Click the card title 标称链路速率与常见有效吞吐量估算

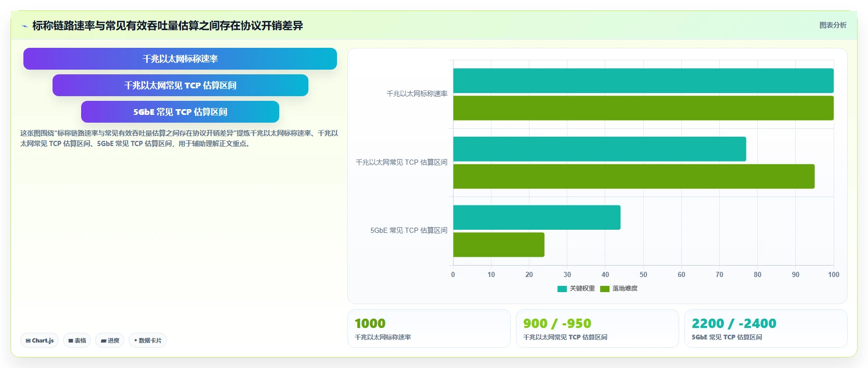click(x=167, y=25)
